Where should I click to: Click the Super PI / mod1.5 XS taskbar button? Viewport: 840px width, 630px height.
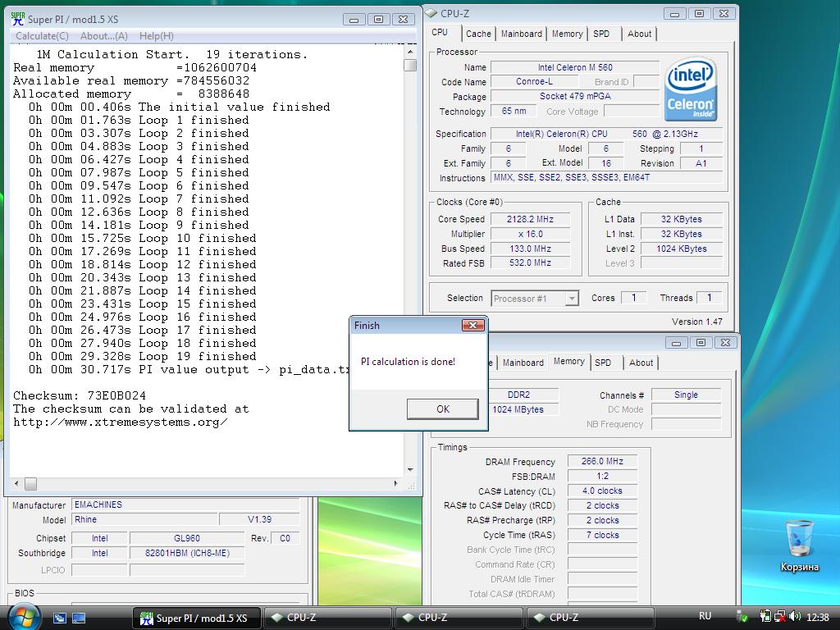[196, 618]
